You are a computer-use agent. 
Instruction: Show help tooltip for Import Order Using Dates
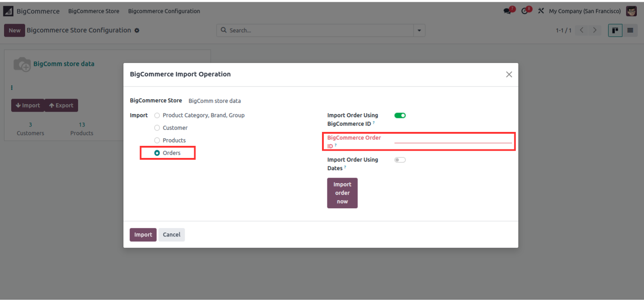(x=345, y=167)
